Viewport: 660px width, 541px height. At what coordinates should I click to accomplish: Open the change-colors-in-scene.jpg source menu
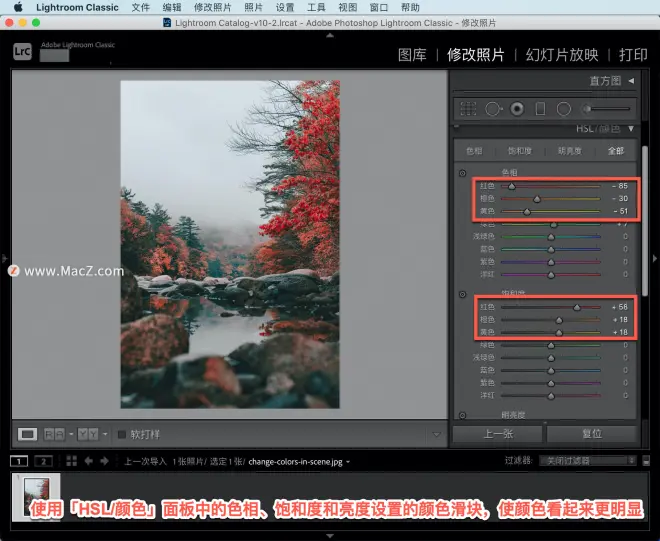pos(299,461)
